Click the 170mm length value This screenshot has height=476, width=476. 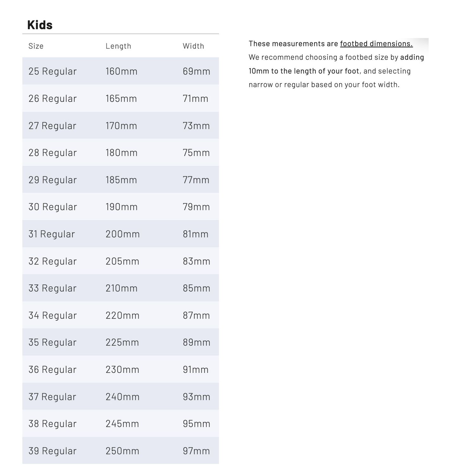[x=121, y=126]
